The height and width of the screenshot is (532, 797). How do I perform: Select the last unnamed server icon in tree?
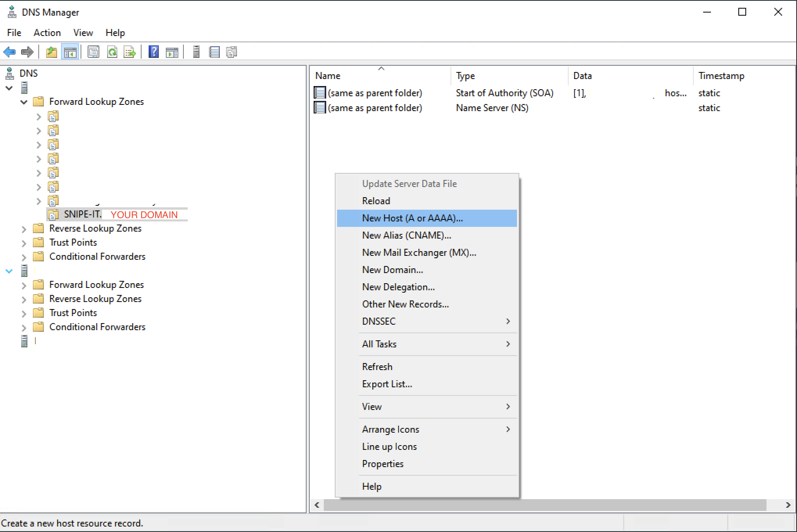(24, 341)
